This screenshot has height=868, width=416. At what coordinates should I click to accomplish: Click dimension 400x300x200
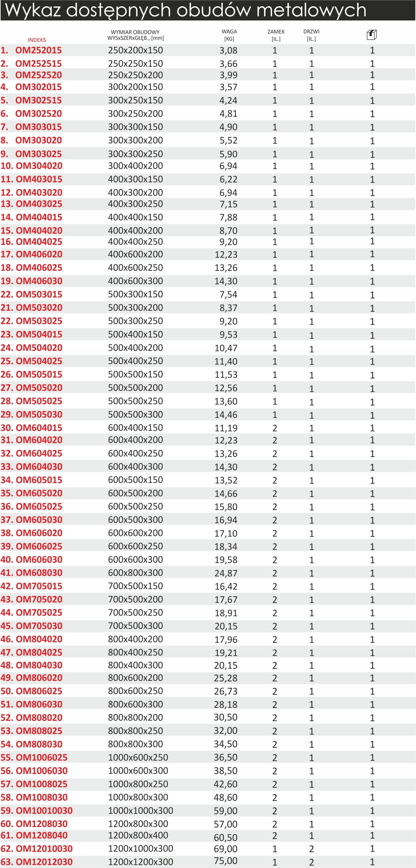click(x=135, y=193)
